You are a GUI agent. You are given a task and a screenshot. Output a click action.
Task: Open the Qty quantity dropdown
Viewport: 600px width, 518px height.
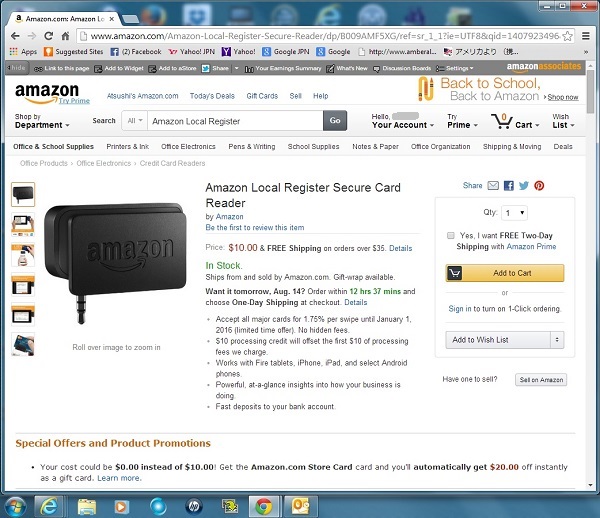515,213
